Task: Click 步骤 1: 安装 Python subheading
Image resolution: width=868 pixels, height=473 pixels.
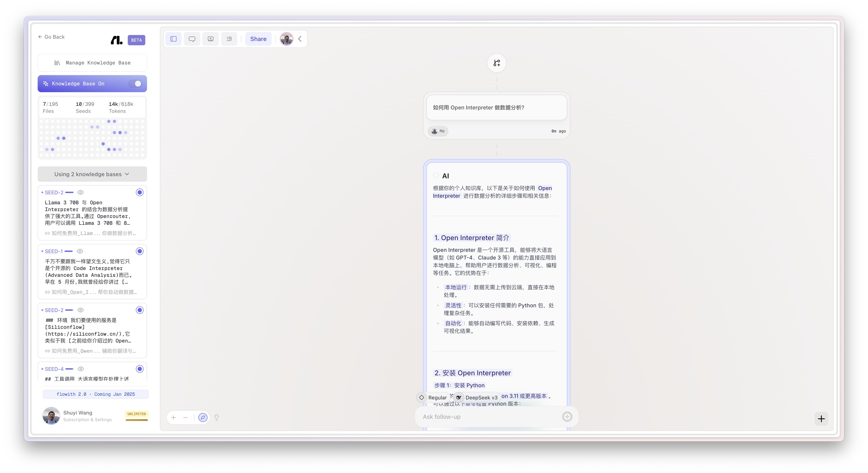Action: point(459,386)
